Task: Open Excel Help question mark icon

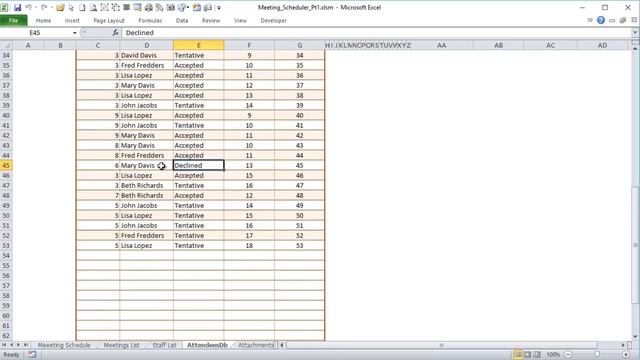Action: click(x=601, y=20)
